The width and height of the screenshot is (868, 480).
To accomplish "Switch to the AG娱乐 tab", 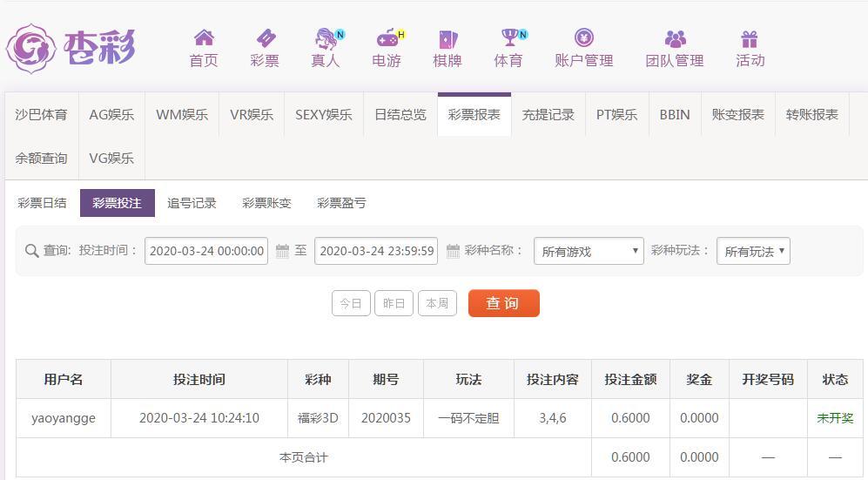I will (111, 115).
